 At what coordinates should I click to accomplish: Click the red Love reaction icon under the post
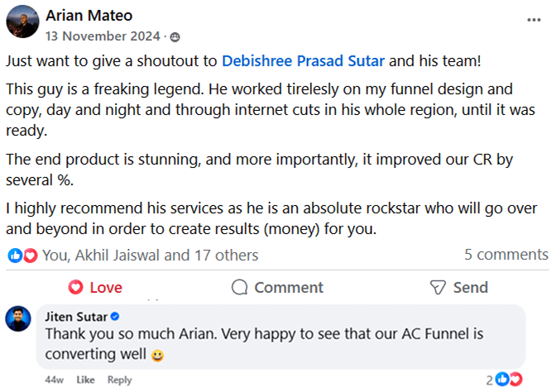tap(30, 256)
